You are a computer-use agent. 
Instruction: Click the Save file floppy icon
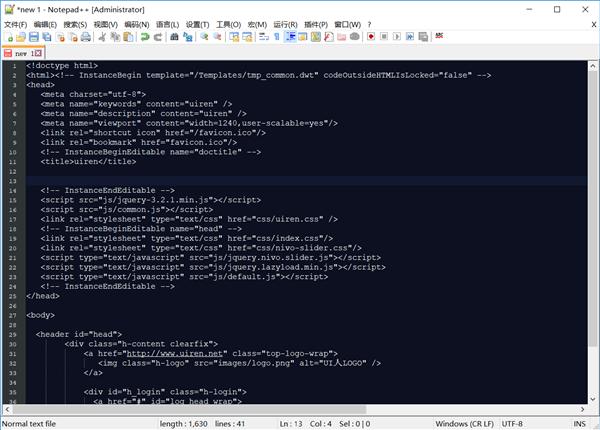pyautogui.click(x=34, y=37)
